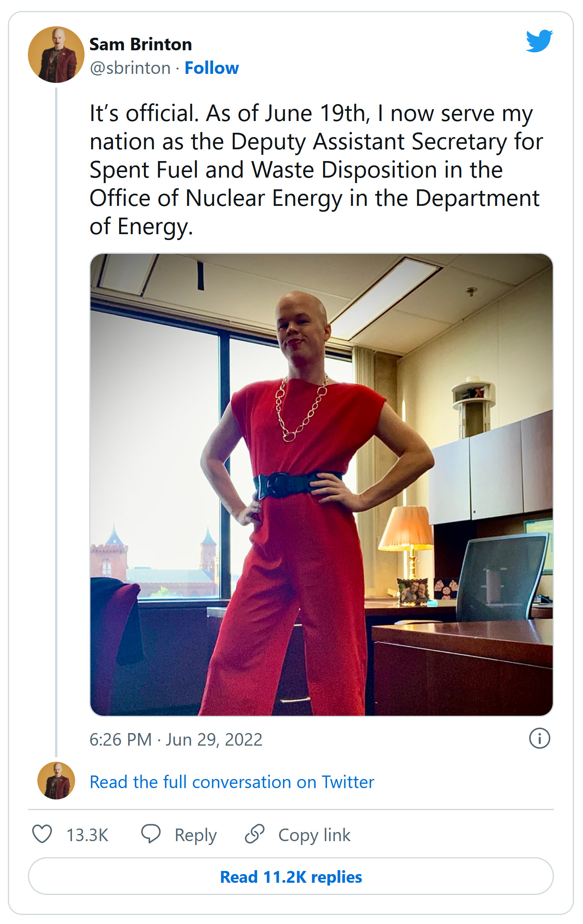Viewport: 583px width, 924px height.
Task: Read the full conversation on Twitter
Action: coord(232,782)
